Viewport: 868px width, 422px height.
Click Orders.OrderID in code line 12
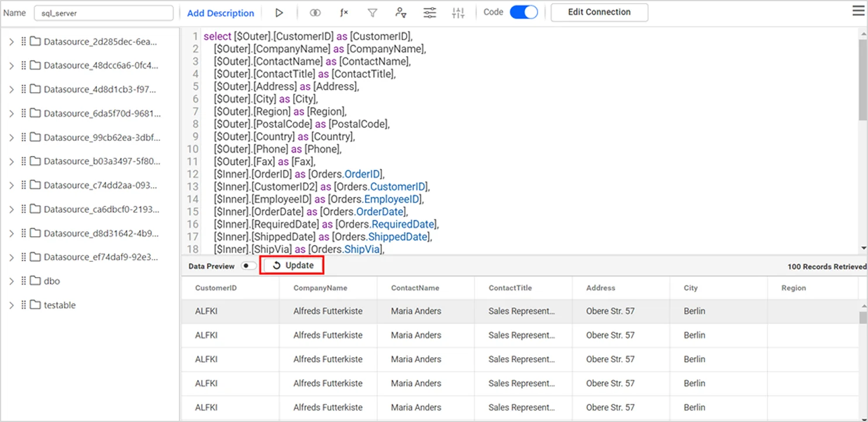click(x=346, y=174)
